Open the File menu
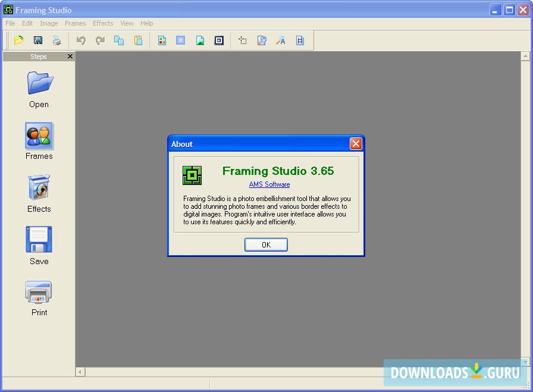 tap(10, 23)
